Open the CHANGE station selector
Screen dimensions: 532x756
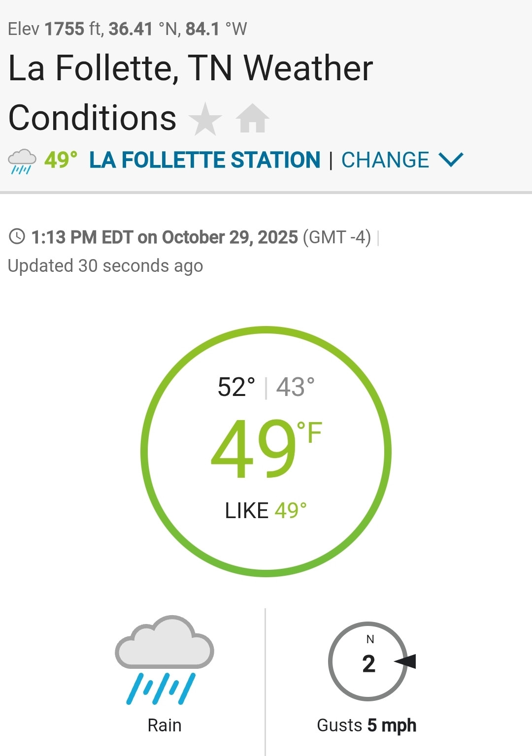coord(385,160)
